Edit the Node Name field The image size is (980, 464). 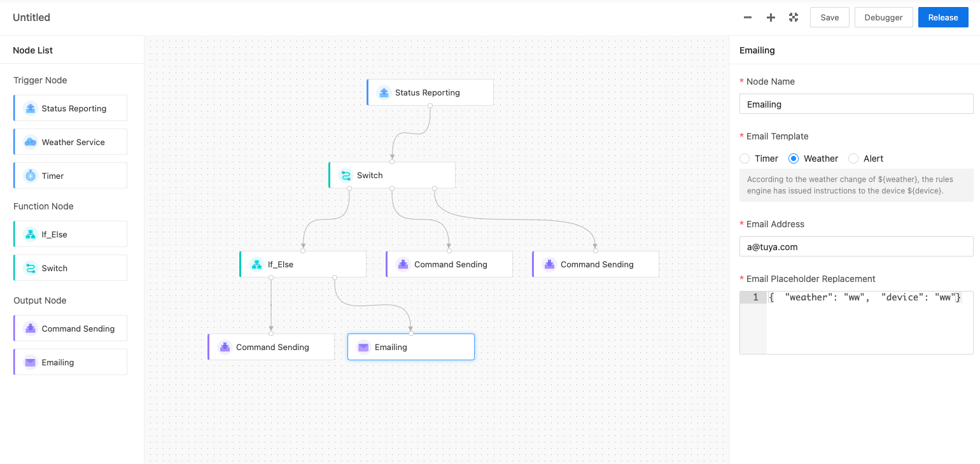[x=856, y=104]
